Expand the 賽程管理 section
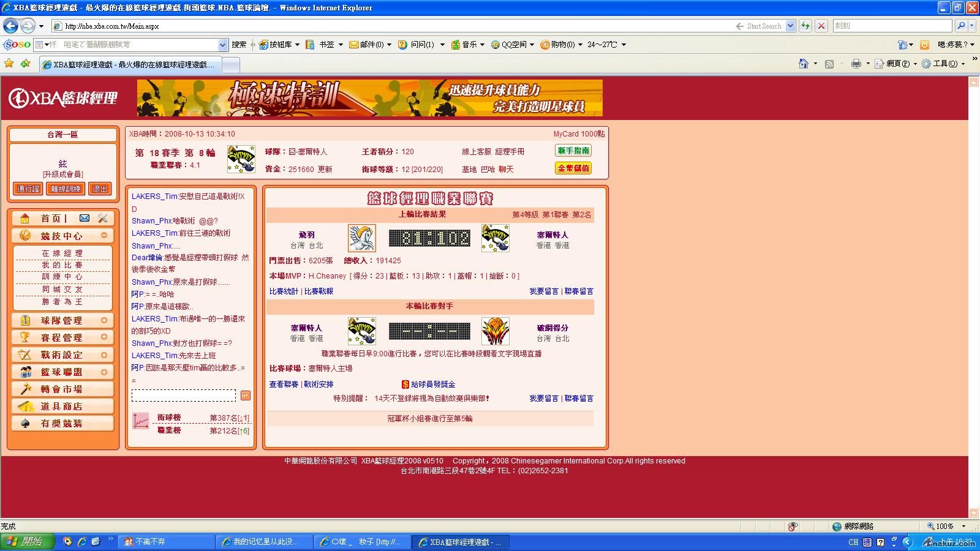Image resolution: width=980 pixels, height=551 pixels. tap(104, 337)
